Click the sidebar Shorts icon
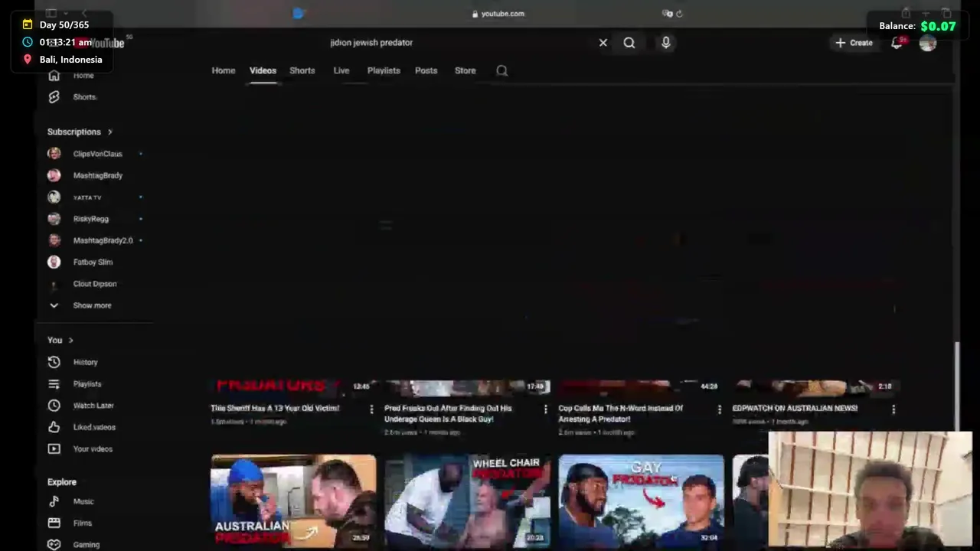 54,97
